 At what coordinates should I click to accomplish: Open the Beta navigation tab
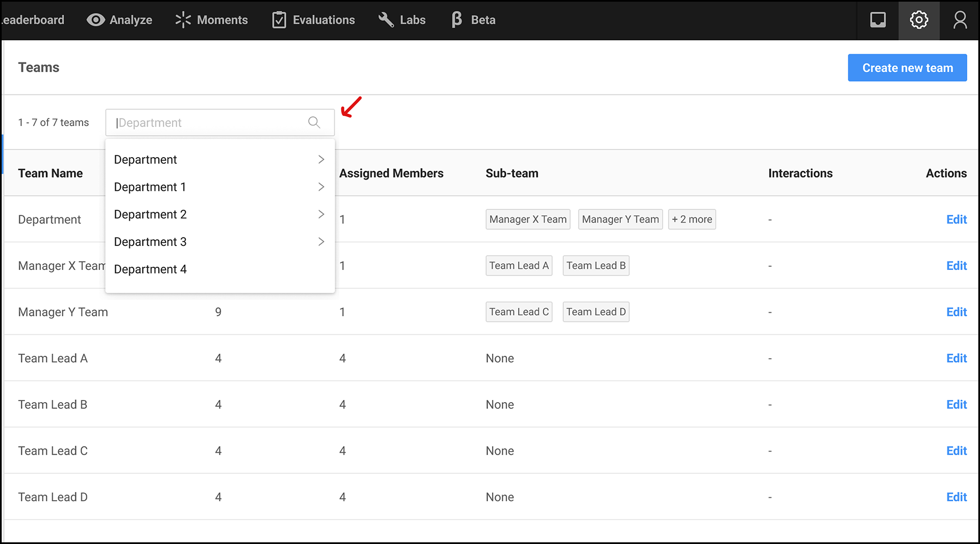pos(473,20)
